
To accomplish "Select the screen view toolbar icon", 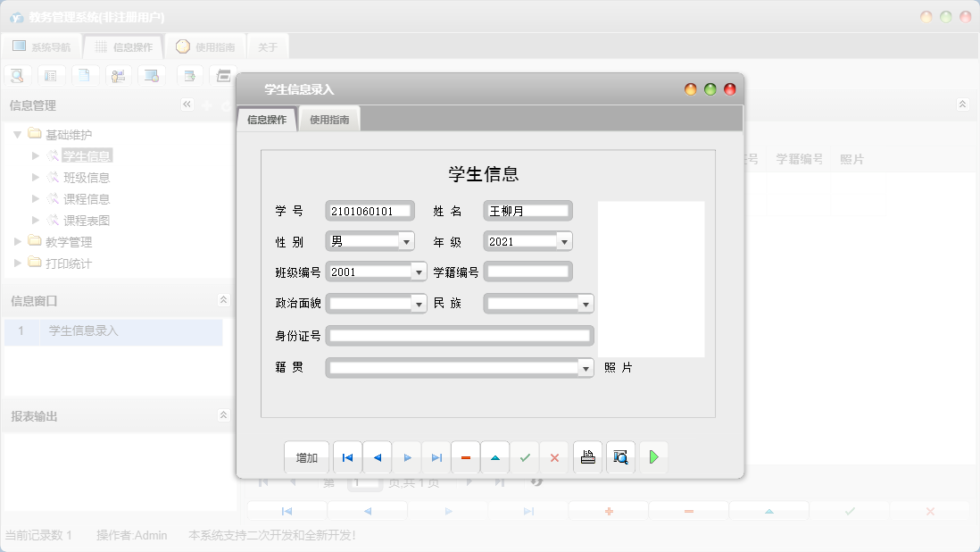I will 152,75.
